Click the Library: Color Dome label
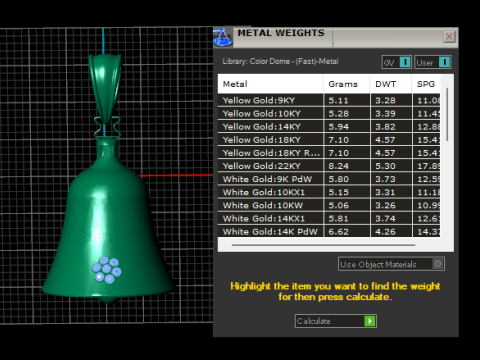Screen dimensions: 480x360 click(280, 61)
